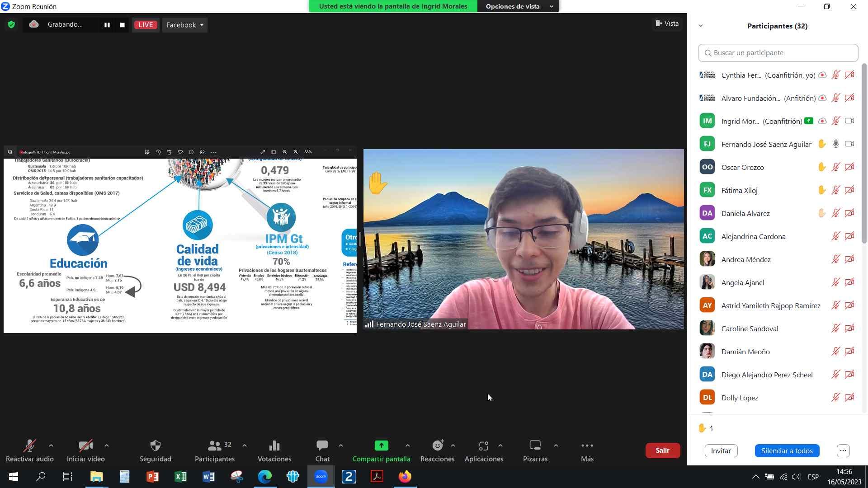Stop the recording
This screenshot has height=488, width=868.
[122, 25]
